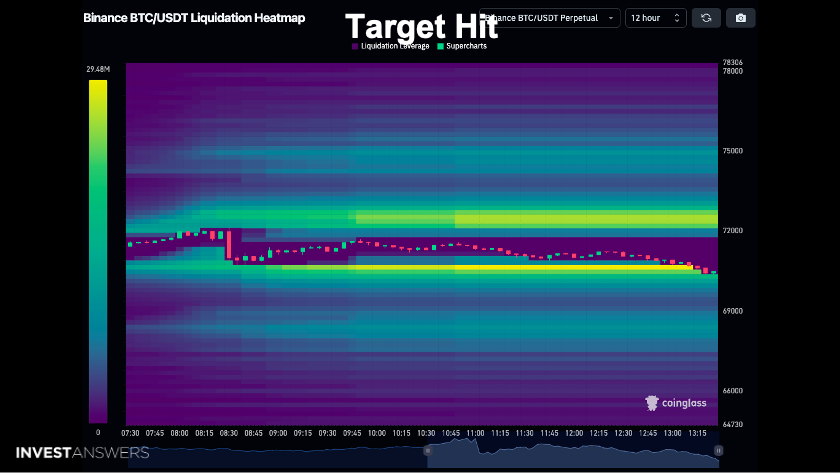
Task: Toggle the Supercharts legend item
Action: coord(462,46)
